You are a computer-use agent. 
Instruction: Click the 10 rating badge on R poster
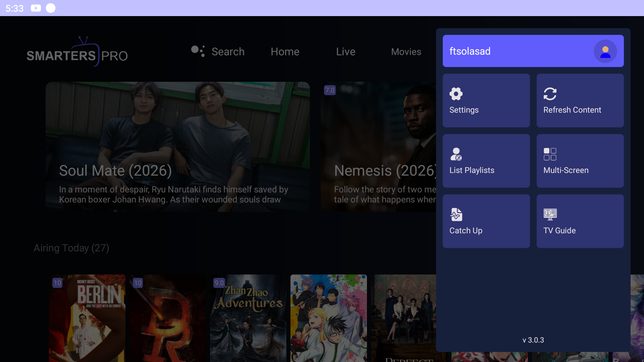click(x=138, y=283)
